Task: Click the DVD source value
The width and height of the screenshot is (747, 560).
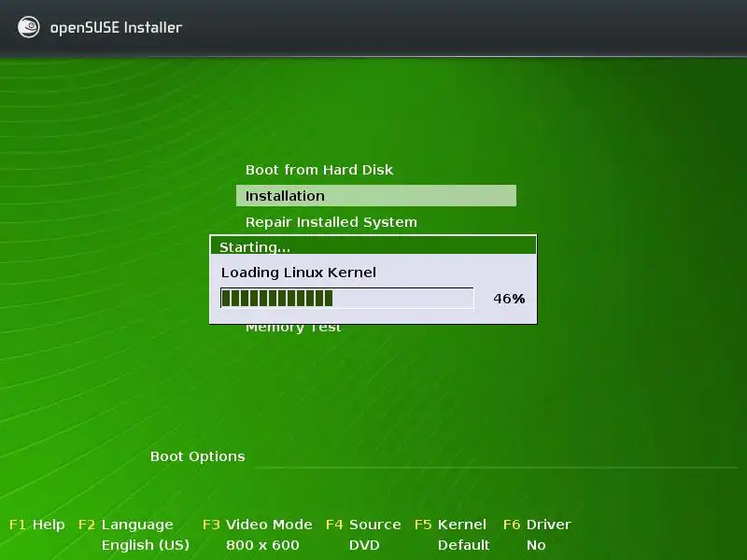Action: pyautogui.click(x=364, y=545)
